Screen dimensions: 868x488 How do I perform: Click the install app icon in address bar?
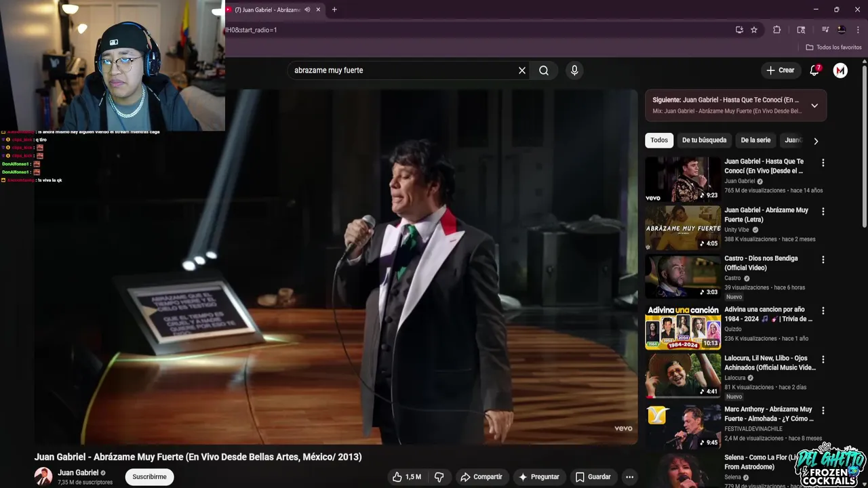pyautogui.click(x=739, y=30)
